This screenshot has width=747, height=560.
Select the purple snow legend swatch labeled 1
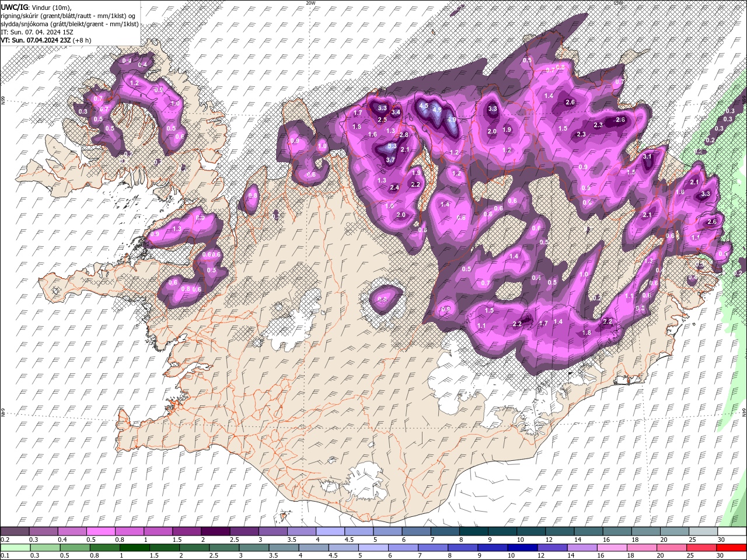[158, 531]
